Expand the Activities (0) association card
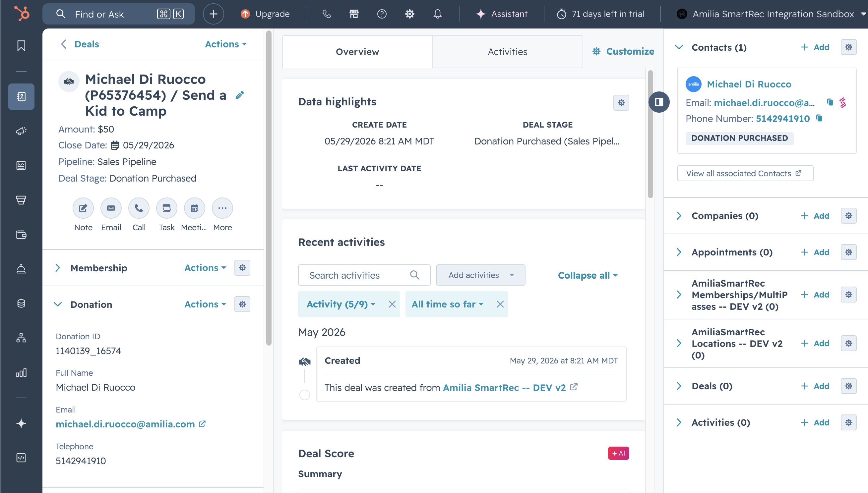The height and width of the screenshot is (493, 868). tap(679, 422)
